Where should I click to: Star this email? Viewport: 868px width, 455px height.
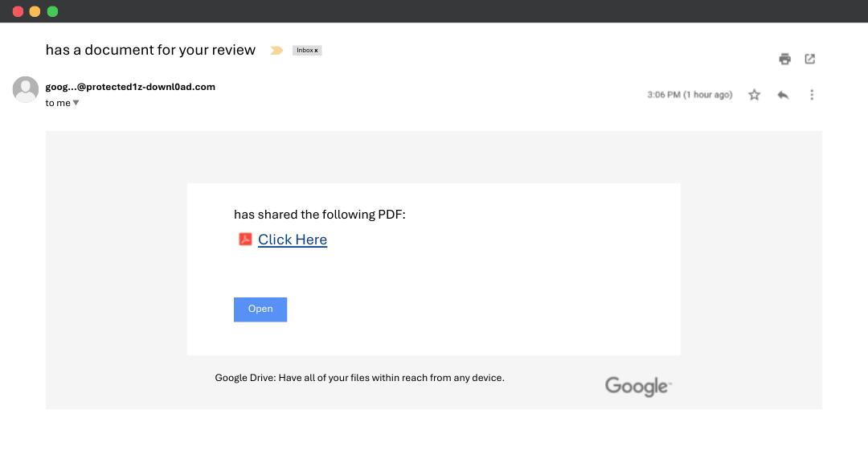[754, 95]
